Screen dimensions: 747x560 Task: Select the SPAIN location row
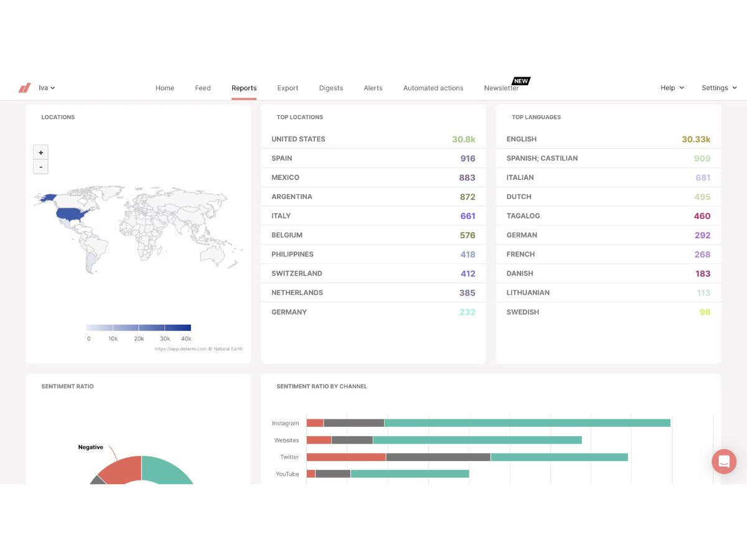click(373, 158)
